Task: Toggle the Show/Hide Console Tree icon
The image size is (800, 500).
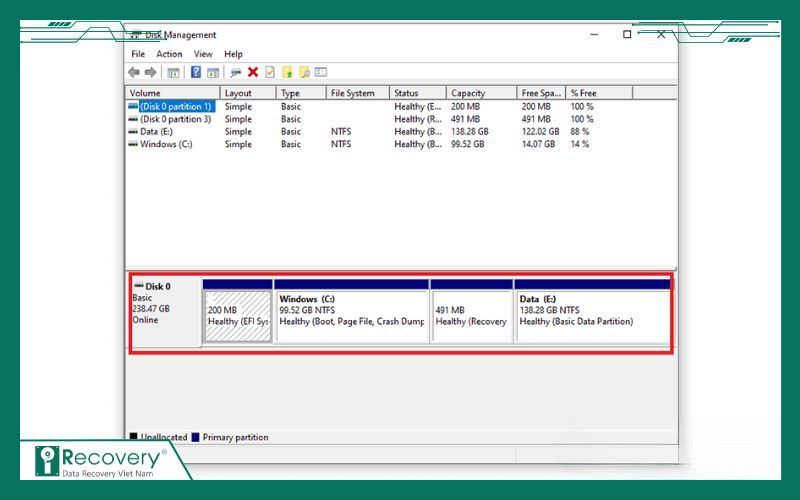Action: point(174,72)
